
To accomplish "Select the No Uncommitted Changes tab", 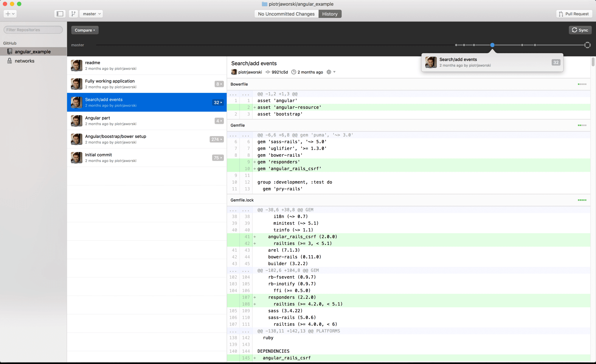I will click(286, 14).
